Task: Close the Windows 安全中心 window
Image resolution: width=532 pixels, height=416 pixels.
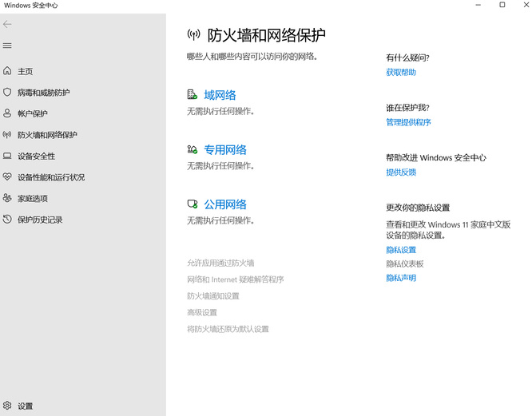Action: click(526, 5)
